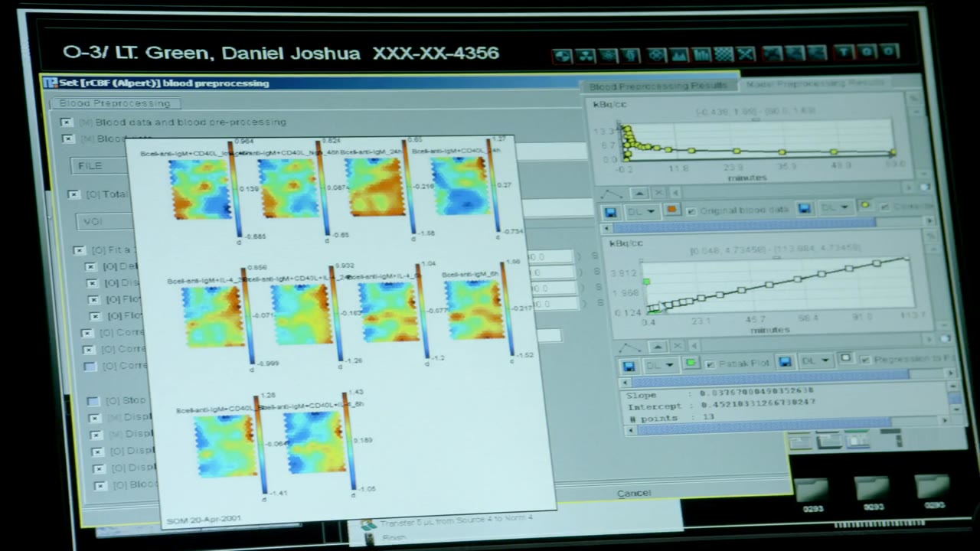Click the checkerboard pattern toolbar icon
The width and height of the screenshot is (980, 551).
tap(724, 54)
